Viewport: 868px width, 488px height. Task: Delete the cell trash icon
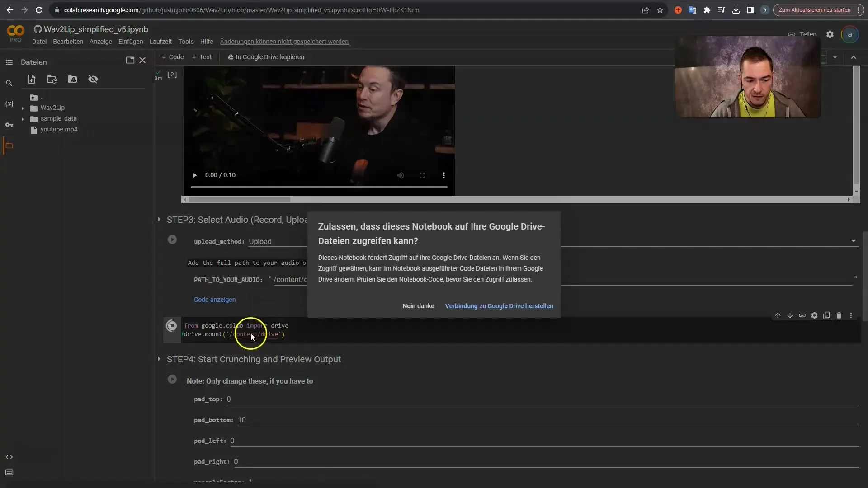[x=839, y=315]
